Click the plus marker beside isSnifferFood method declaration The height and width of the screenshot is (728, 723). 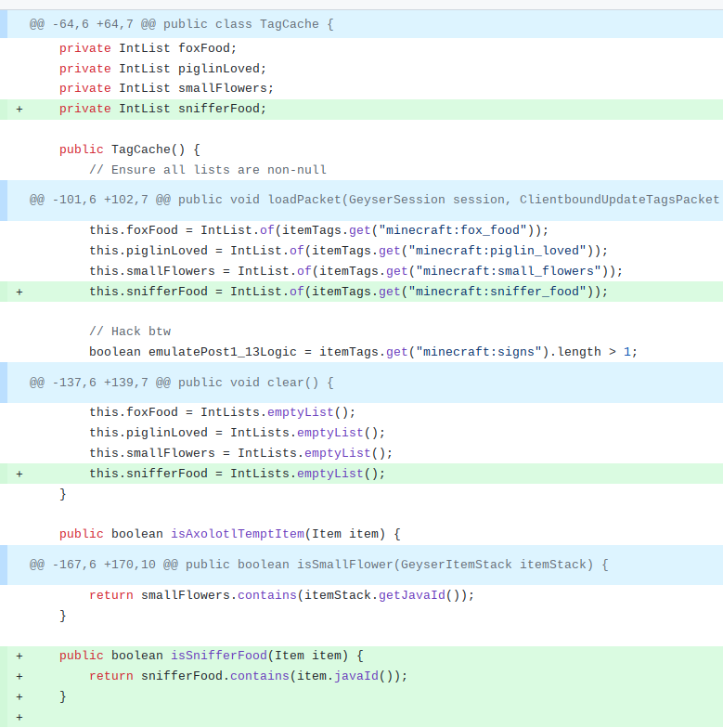[19, 656]
